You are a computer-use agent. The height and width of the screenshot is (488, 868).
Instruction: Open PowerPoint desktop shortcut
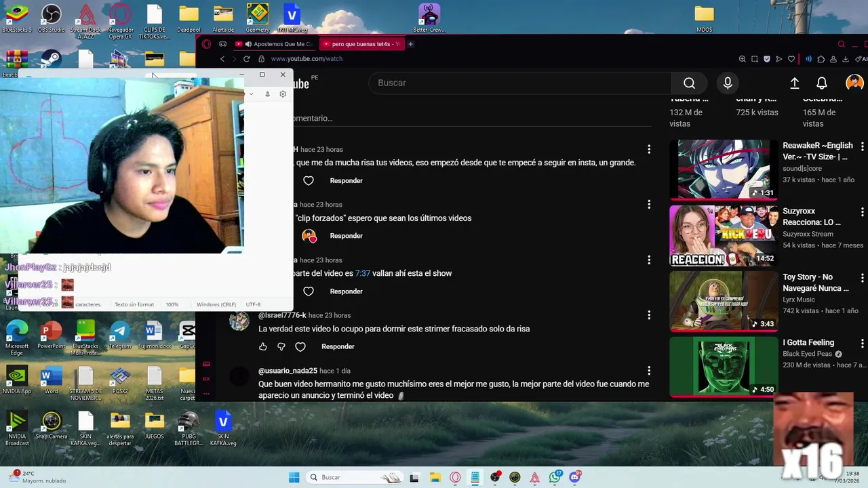[52, 335]
